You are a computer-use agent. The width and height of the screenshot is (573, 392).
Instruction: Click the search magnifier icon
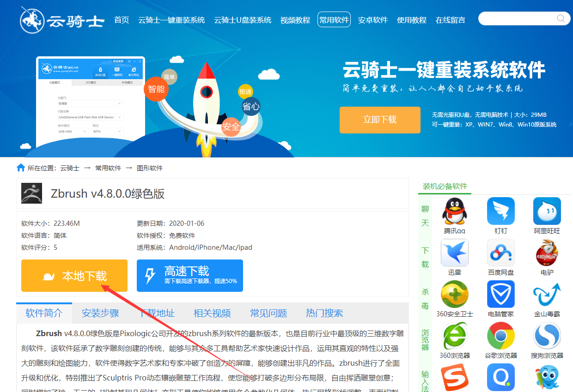pyautogui.click(x=561, y=18)
